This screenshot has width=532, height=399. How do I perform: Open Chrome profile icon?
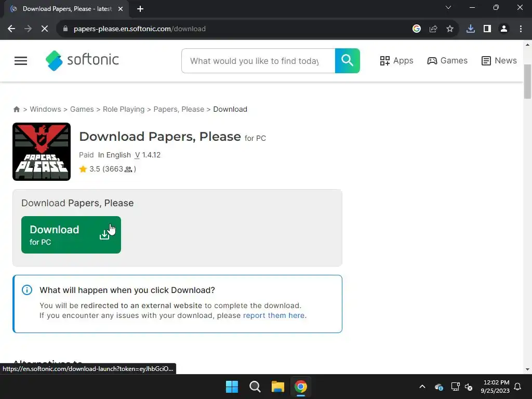pyautogui.click(x=504, y=29)
